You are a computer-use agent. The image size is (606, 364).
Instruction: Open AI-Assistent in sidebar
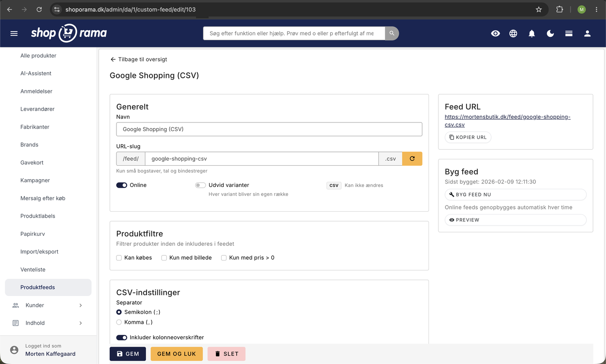coord(36,73)
